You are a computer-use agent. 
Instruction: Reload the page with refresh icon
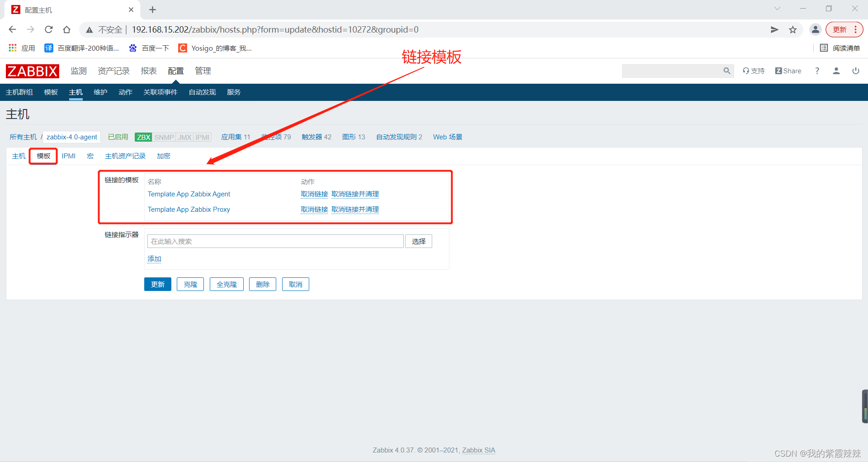click(48, 29)
